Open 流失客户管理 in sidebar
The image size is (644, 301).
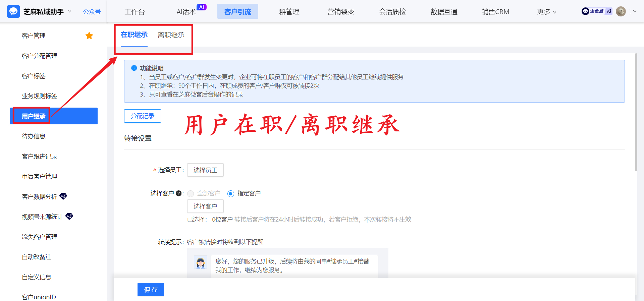[x=39, y=237]
